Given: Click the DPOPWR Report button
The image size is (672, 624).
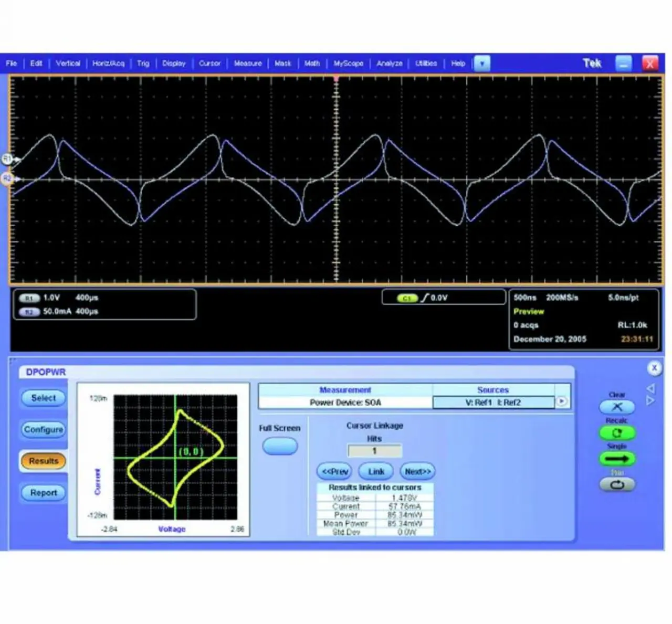Looking at the screenshot, I should click(x=44, y=493).
